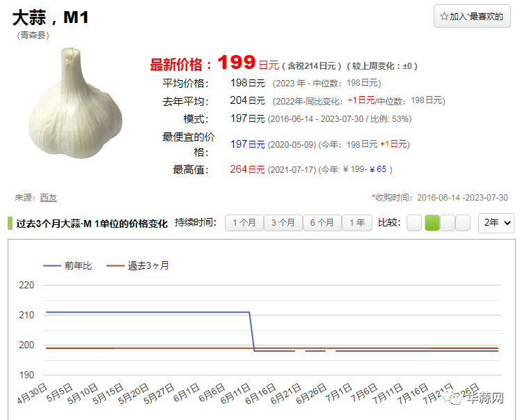The height and width of the screenshot is (420, 520).
Task: Click the 较上周变化：±0 note
Action: (x=381, y=66)
